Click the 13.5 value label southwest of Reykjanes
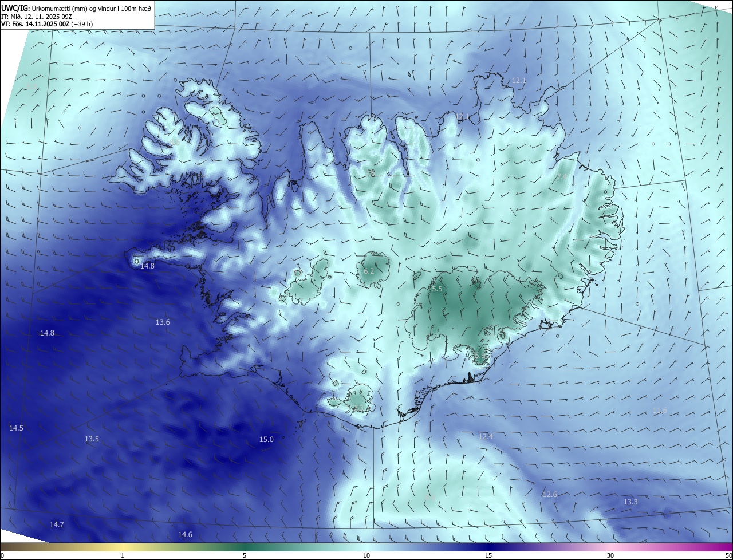 tap(92, 439)
